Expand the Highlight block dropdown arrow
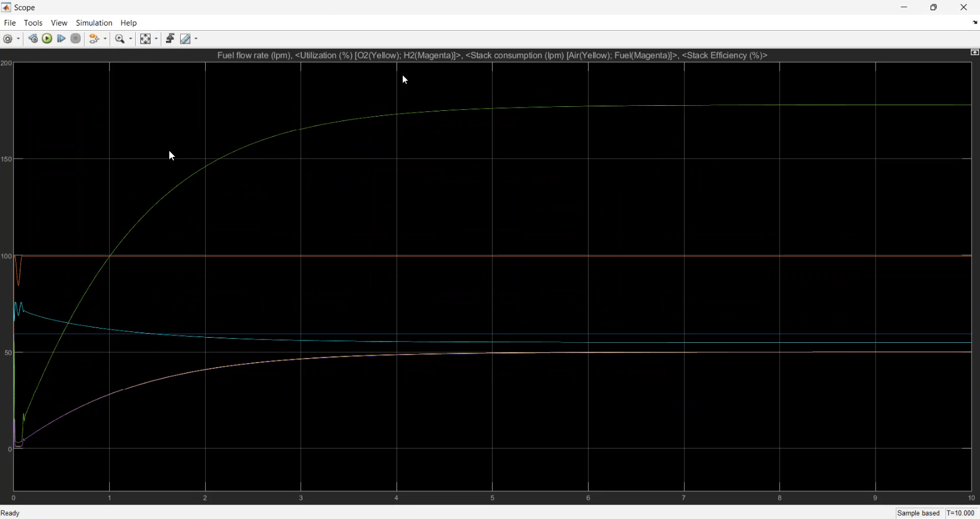 106,39
